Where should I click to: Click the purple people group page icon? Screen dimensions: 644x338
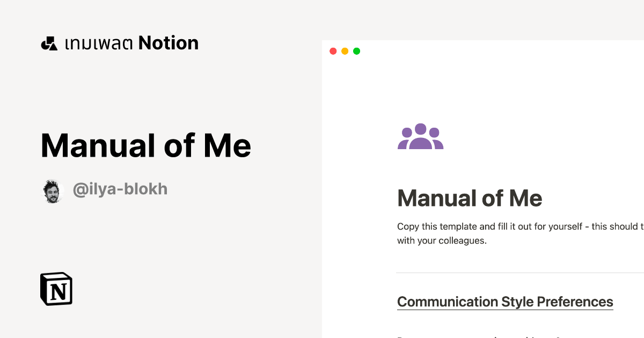(x=420, y=137)
